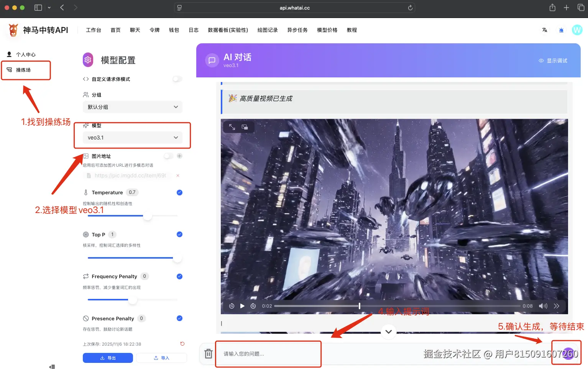Open picture-in-picture mode for the video
This screenshot has height=369, width=588.
[245, 127]
